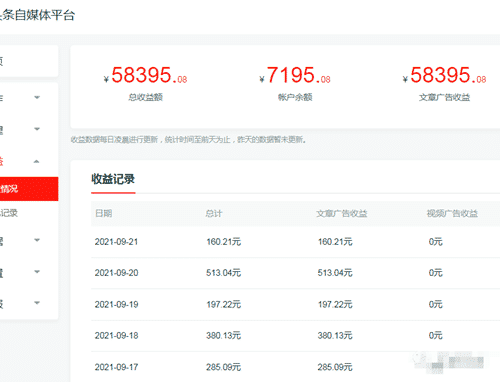Click 文章广告收益 cell 380.13元 for 2021-09-18

click(x=335, y=335)
